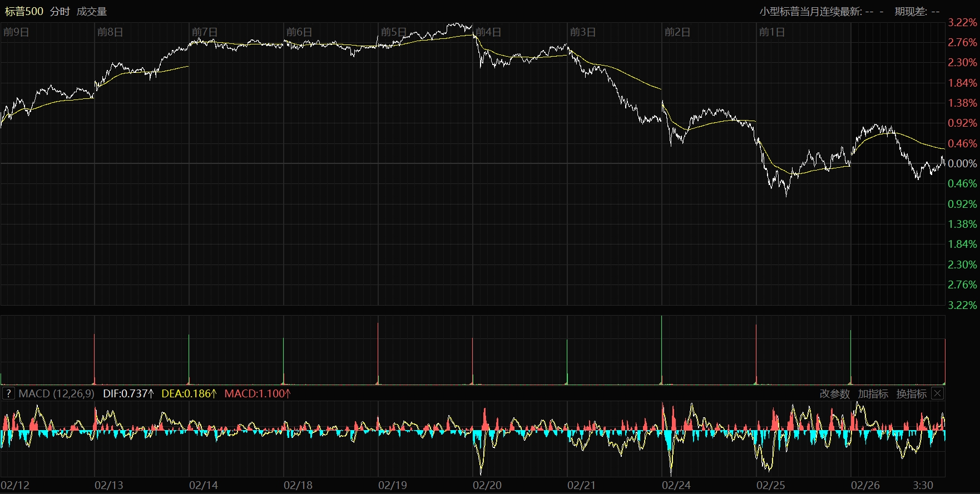
Task: Select the MACD:1.100 value readout
Action: pos(258,393)
